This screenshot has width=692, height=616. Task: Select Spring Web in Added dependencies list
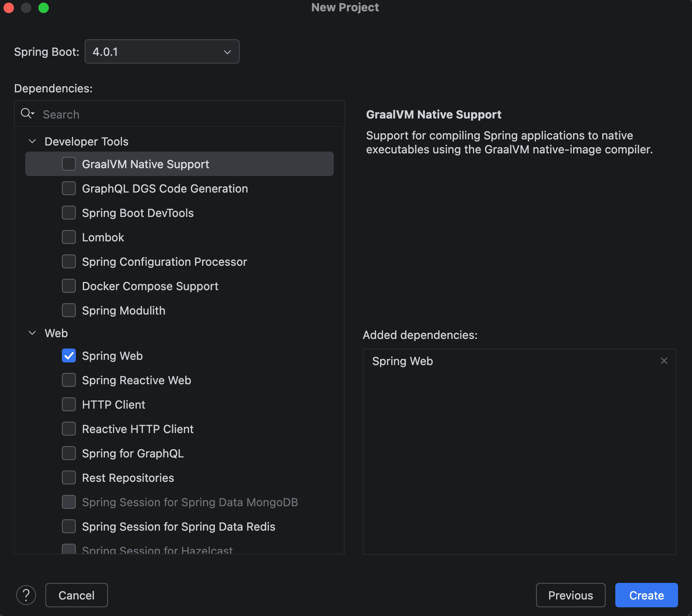pos(403,361)
